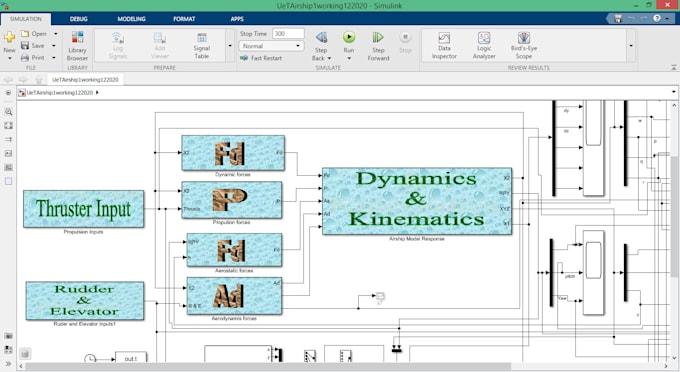
Task: Click the Fit to View icon in palette
Action: click(8, 125)
